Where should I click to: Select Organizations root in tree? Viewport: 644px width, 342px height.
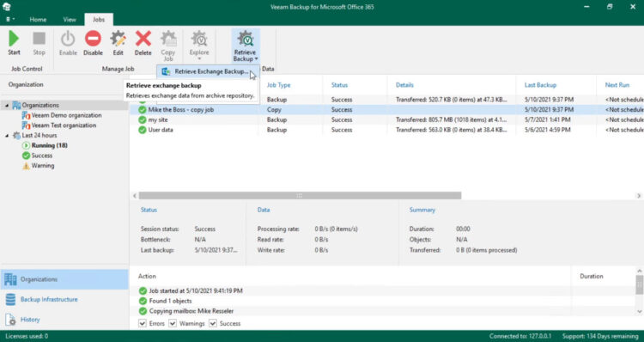coord(40,105)
